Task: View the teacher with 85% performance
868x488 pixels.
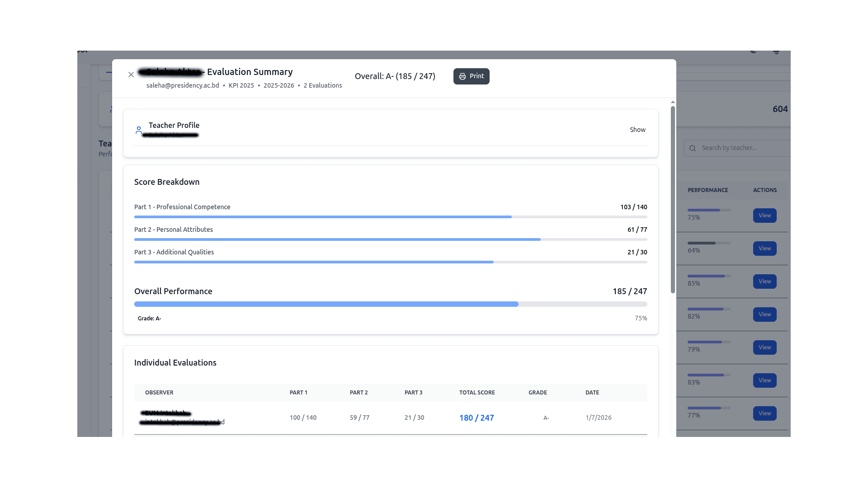Action: pos(764,282)
